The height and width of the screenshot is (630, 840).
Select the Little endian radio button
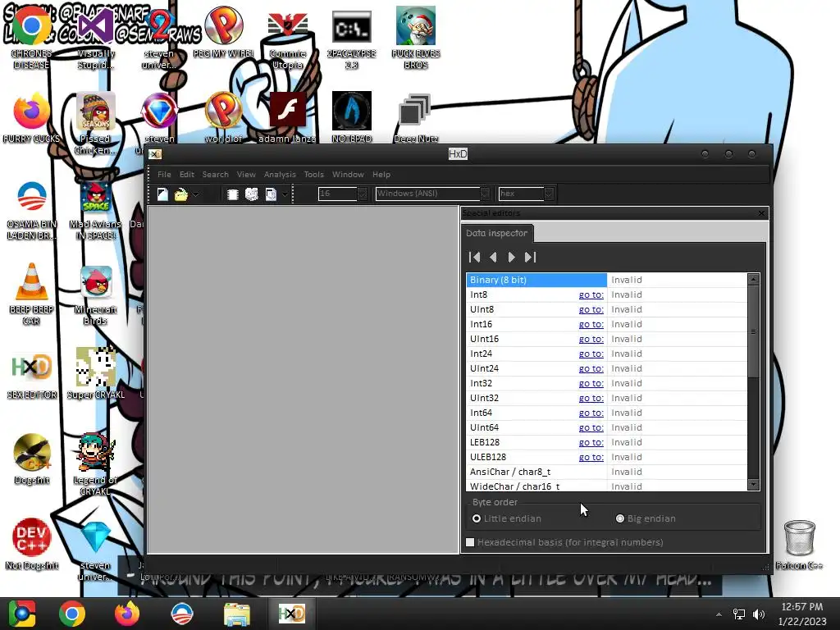[x=477, y=518]
